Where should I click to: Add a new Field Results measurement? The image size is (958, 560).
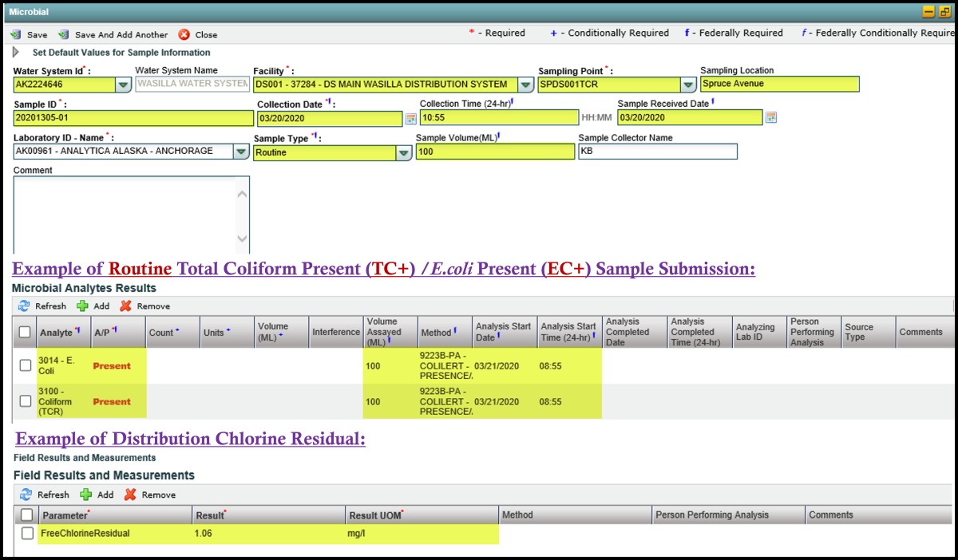pyautogui.click(x=86, y=495)
